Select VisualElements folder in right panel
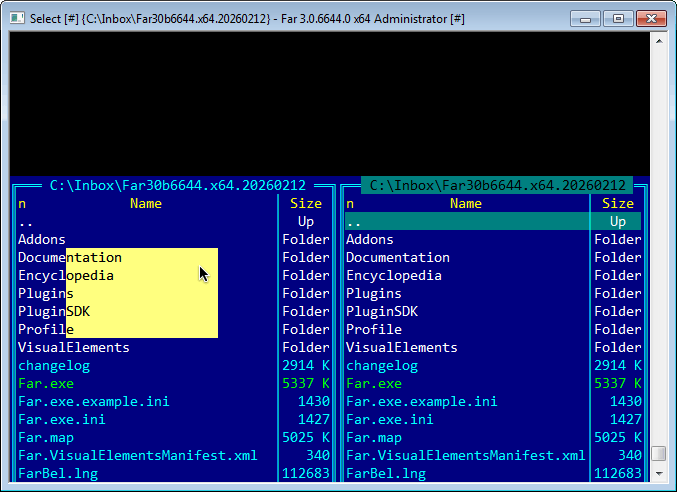The width and height of the screenshot is (677, 492). point(402,348)
